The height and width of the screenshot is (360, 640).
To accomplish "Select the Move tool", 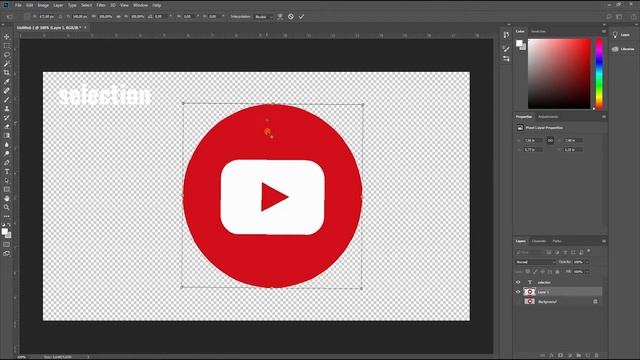I will point(7,37).
